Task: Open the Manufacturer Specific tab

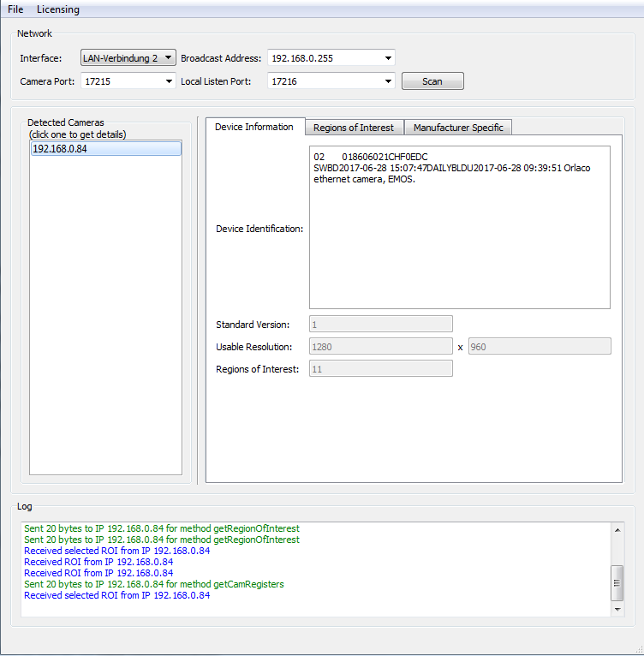Action: (x=458, y=128)
